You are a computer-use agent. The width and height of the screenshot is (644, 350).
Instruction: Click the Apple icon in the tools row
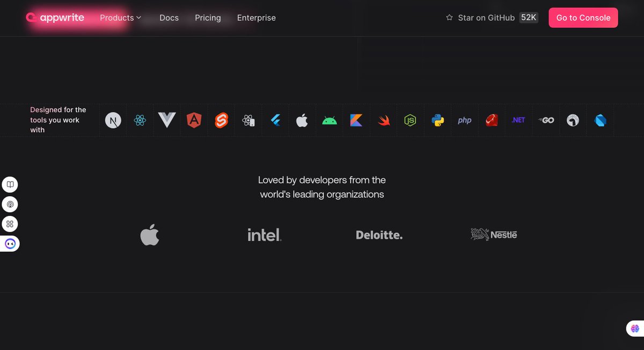pyautogui.click(x=302, y=120)
